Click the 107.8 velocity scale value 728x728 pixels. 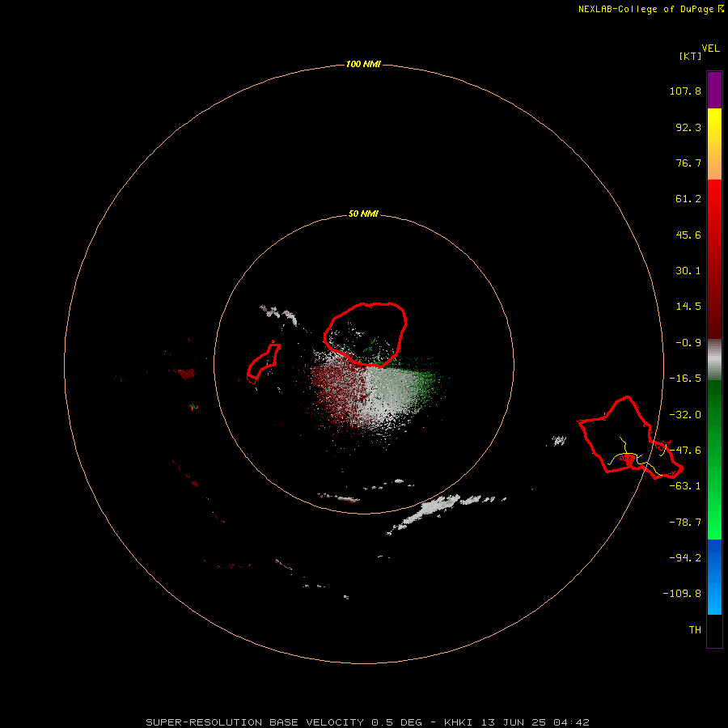pos(685,91)
